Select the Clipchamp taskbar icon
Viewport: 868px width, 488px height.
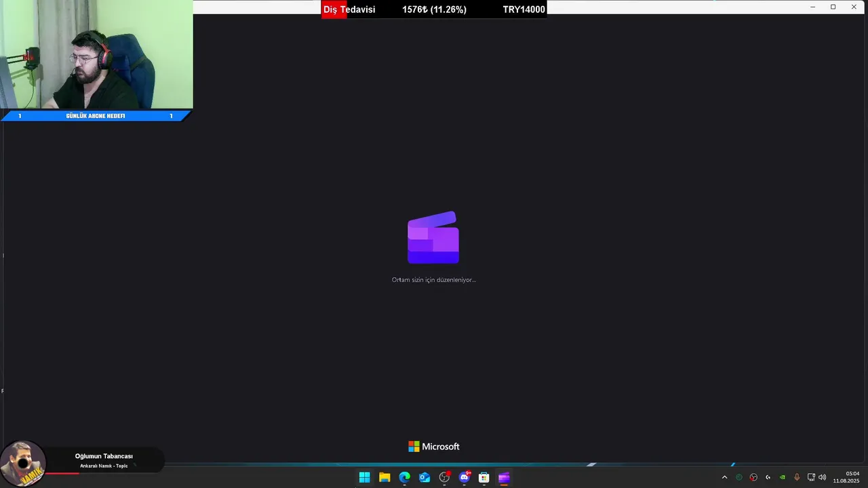504,477
